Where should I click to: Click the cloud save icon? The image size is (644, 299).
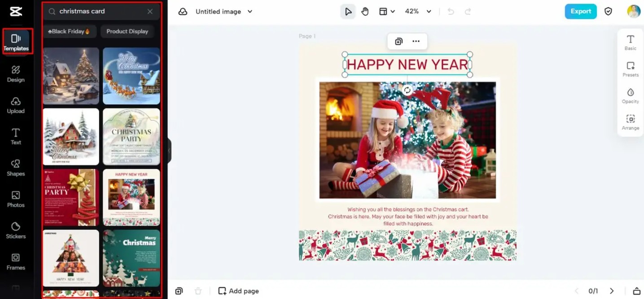(x=183, y=12)
